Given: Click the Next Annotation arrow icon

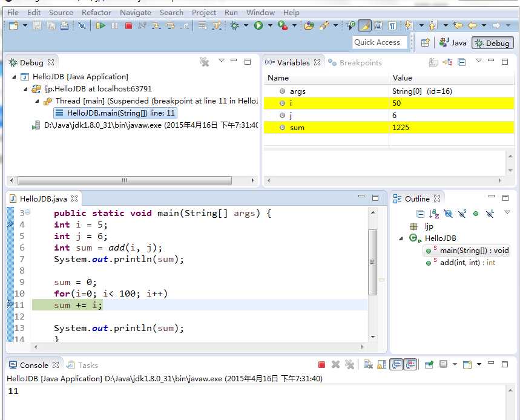Looking at the screenshot, I should click(x=408, y=25).
